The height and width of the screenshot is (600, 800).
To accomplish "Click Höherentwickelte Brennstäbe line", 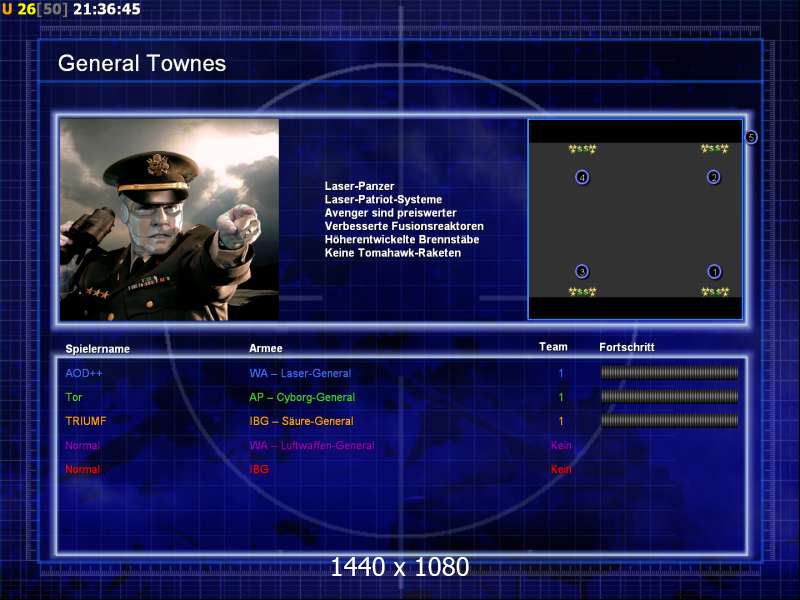I will pos(402,239).
